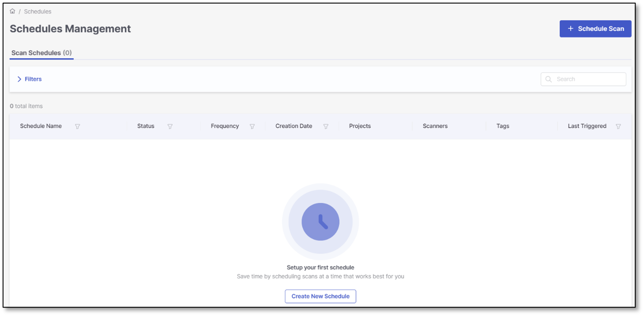Click the Scanners column header

point(435,126)
